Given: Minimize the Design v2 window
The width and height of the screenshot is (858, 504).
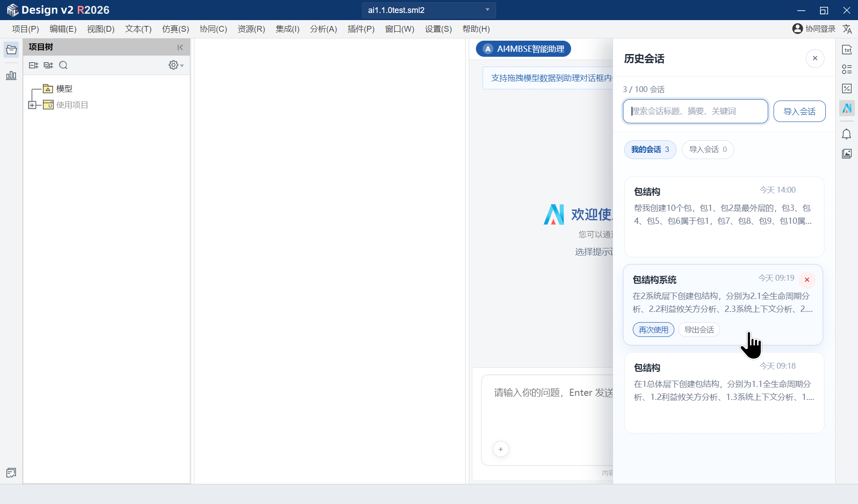Looking at the screenshot, I should point(801,10).
